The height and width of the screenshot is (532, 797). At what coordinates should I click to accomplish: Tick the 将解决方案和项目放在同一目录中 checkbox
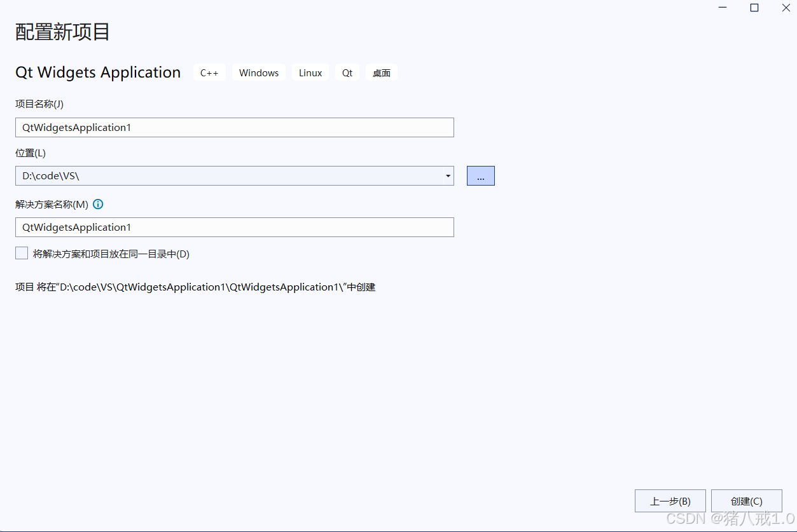coord(22,254)
